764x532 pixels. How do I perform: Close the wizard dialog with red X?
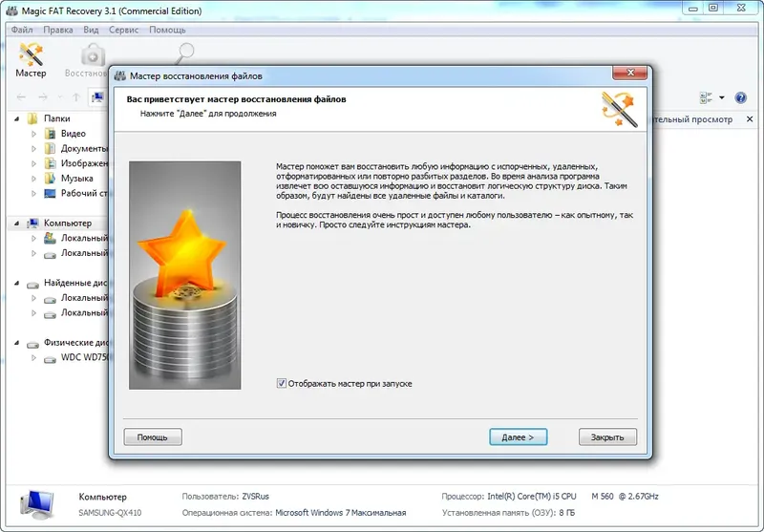[629, 73]
